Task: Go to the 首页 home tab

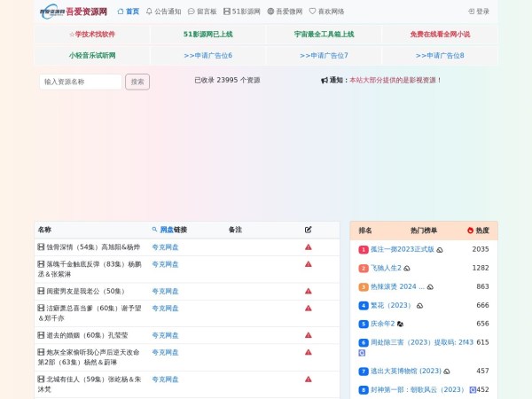Action: [129, 12]
